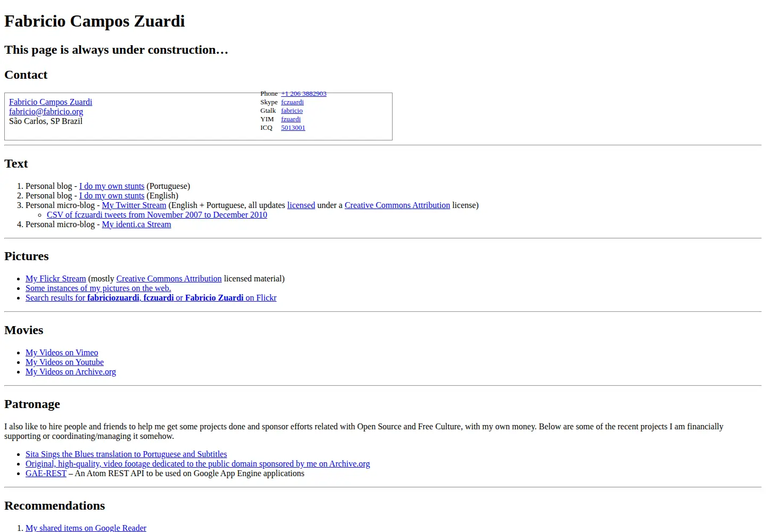This screenshot has width=766, height=532.
Task: Open My identi.ca Stream
Action: pos(137,225)
